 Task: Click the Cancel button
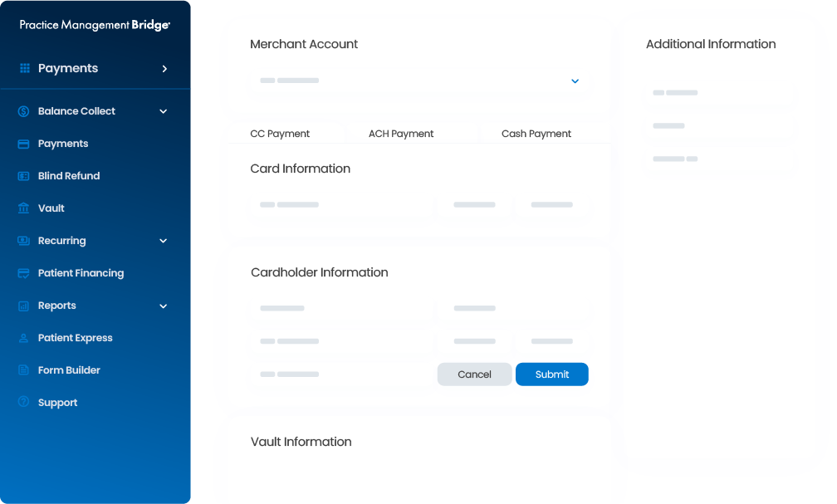(x=474, y=374)
